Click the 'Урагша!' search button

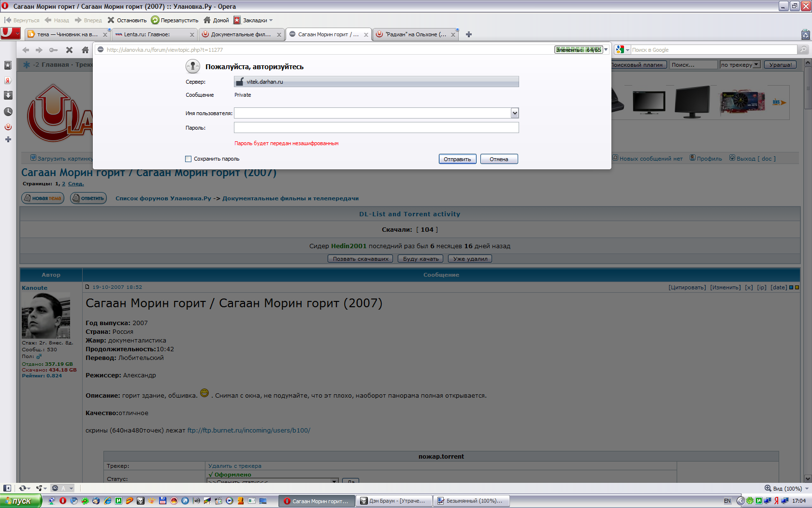tap(781, 65)
